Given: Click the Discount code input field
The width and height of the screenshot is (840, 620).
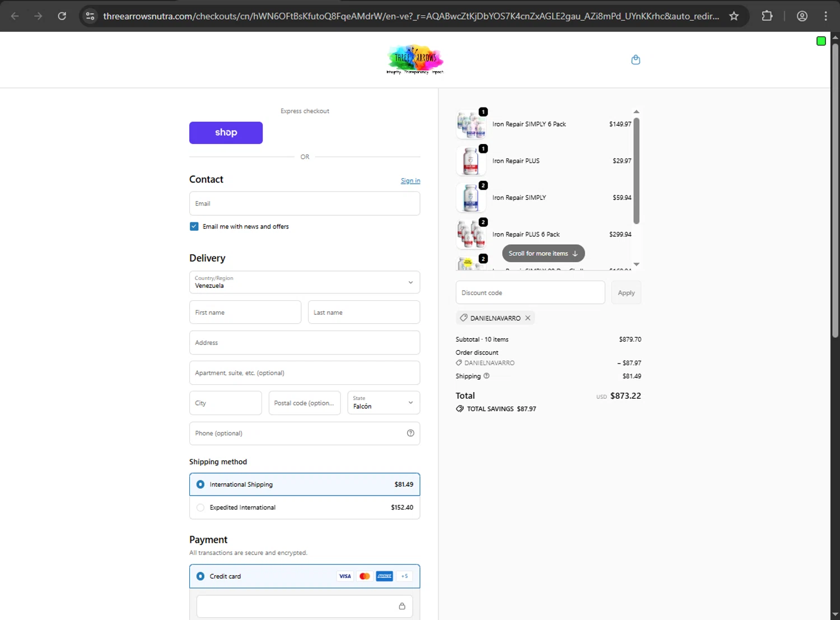Looking at the screenshot, I should pos(530,292).
